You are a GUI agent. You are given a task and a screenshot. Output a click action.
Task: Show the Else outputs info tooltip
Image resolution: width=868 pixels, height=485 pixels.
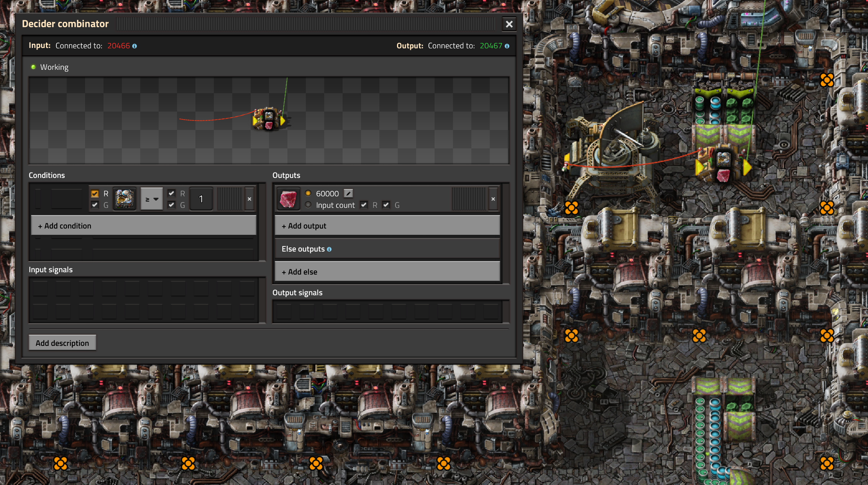329,249
